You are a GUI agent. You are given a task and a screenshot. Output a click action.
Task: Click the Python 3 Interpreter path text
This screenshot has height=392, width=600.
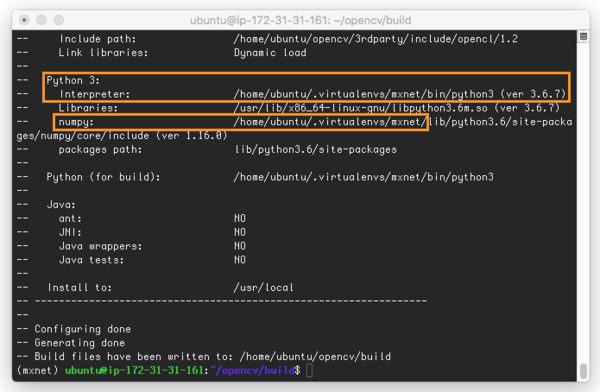click(x=399, y=94)
